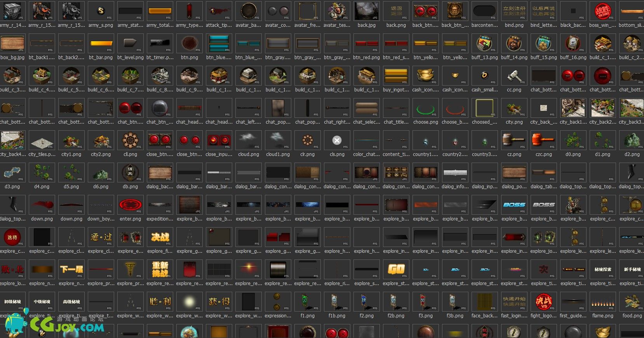Select the city2.png golden building thumbnail
Viewport: 644px width, 338px height.
click(x=101, y=140)
